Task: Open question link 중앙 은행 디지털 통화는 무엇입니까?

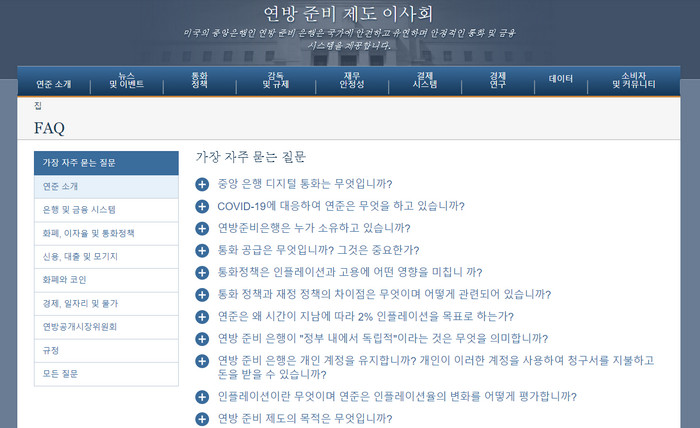Action: 305,184
